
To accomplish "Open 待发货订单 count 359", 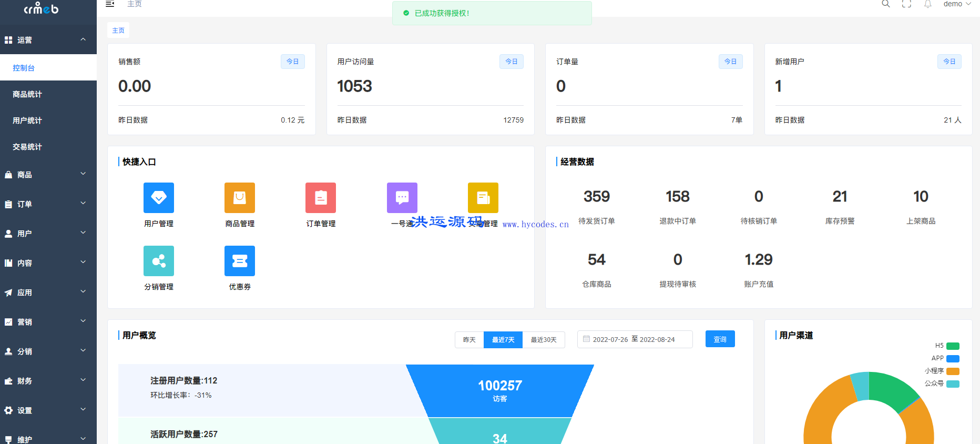I will 597,197.
